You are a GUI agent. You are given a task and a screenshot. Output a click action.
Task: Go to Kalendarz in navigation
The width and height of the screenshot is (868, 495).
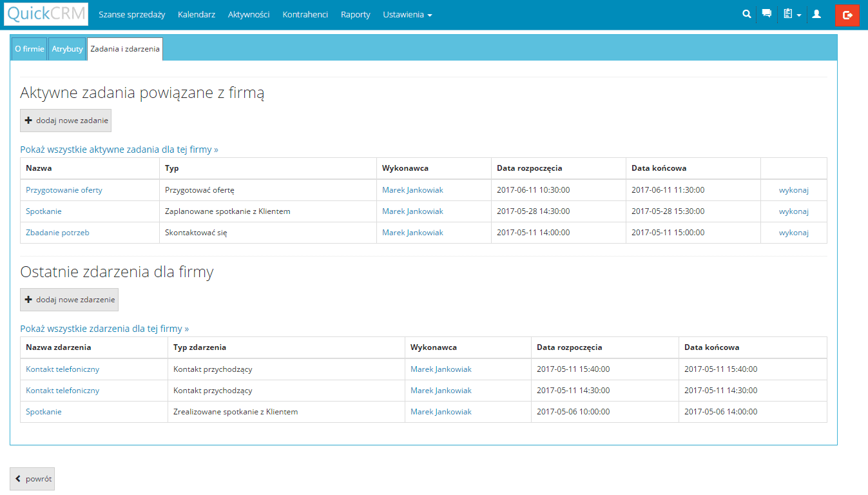pyautogui.click(x=197, y=14)
